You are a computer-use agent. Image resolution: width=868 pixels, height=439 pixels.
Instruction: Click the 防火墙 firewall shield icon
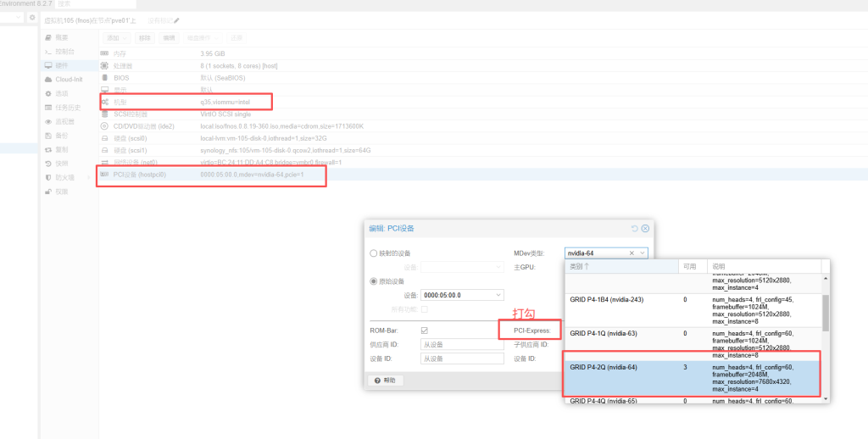pos(48,177)
